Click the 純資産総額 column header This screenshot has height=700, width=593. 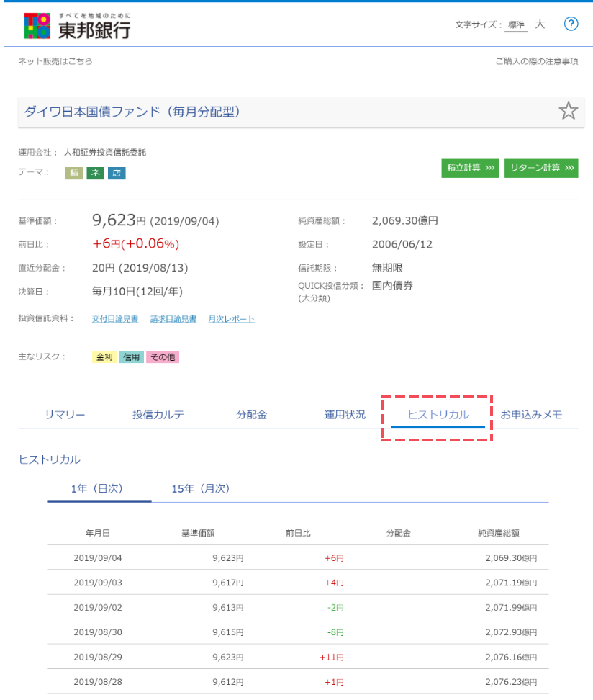coord(499,533)
